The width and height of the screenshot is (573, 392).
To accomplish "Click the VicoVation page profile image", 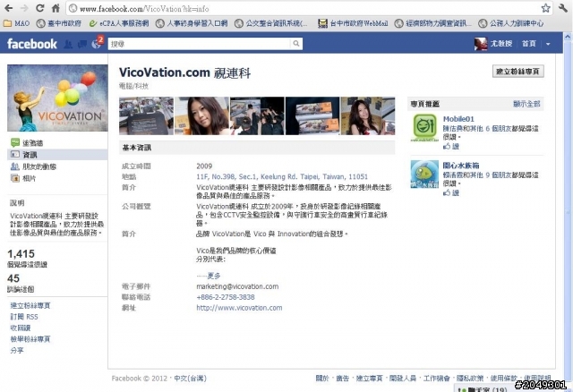I will click(57, 98).
